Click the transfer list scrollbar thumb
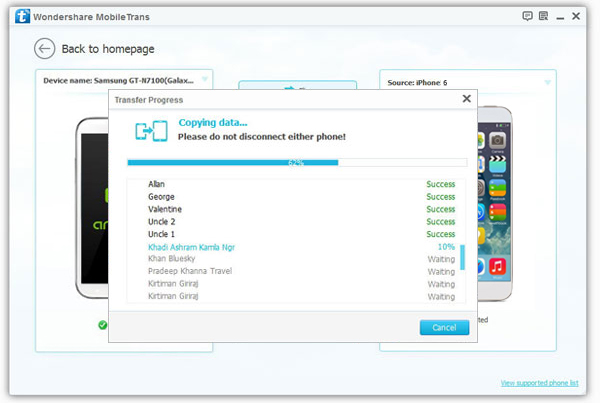Viewport: 600px width, 403px height. (462, 258)
